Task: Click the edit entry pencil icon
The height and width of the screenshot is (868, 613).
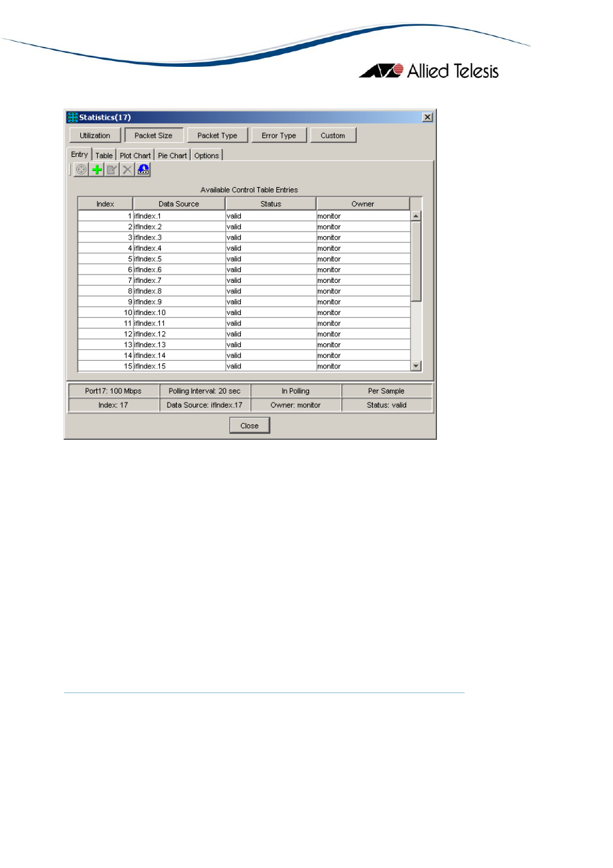Action: coord(112,170)
